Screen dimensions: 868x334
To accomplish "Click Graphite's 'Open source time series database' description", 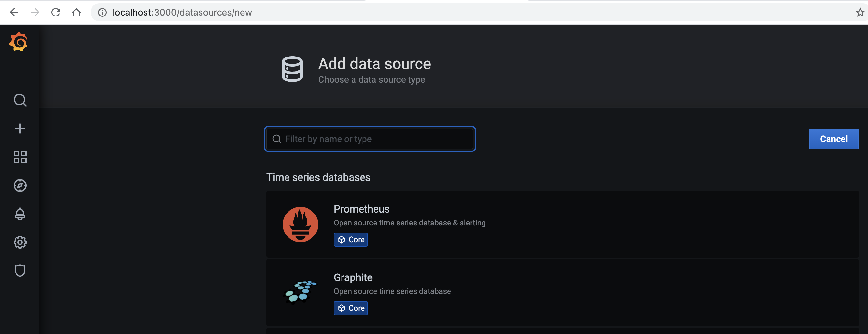I will (x=392, y=291).
